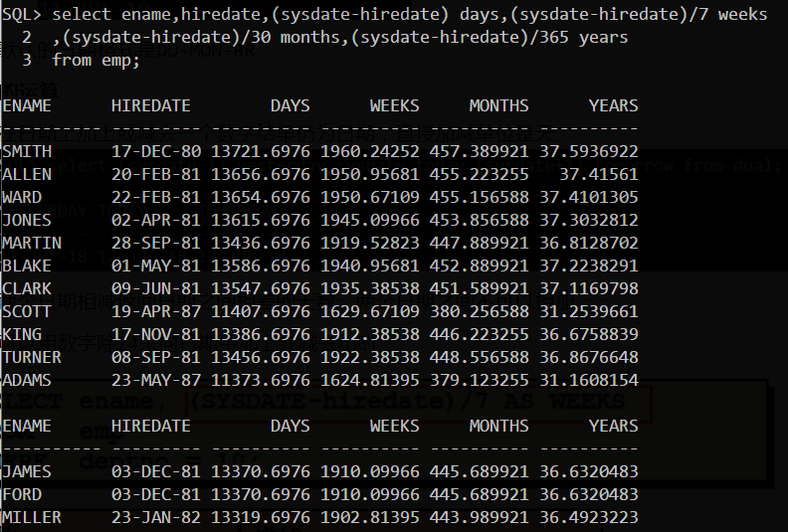Click months value 443.989921
This screenshot has height=532, width=788.
[479, 517]
